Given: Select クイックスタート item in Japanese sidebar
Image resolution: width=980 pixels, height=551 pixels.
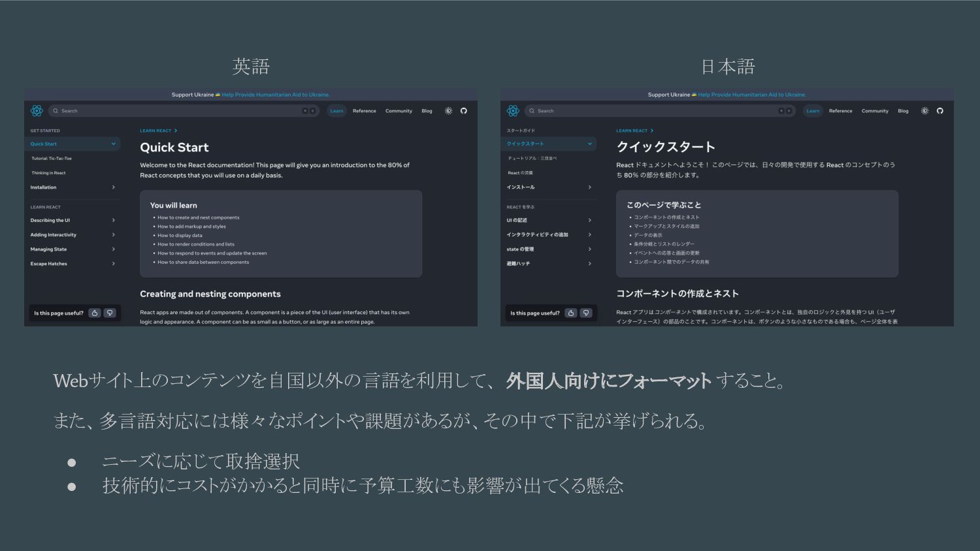Looking at the screenshot, I should (x=548, y=144).
